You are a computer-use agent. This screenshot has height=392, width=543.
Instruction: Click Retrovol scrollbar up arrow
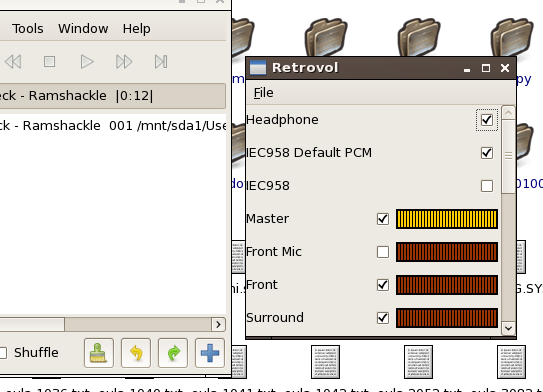508,113
